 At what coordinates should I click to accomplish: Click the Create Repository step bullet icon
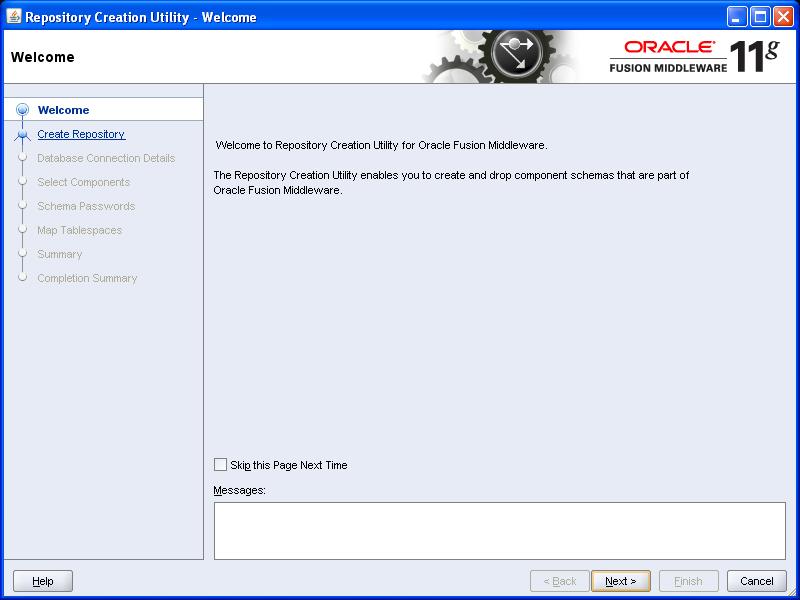pos(22,134)
